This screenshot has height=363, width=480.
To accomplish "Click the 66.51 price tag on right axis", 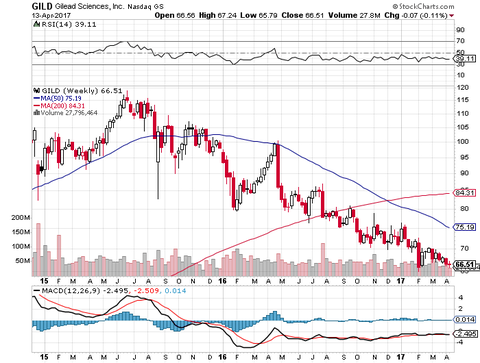I will click(x=465, y=265).
